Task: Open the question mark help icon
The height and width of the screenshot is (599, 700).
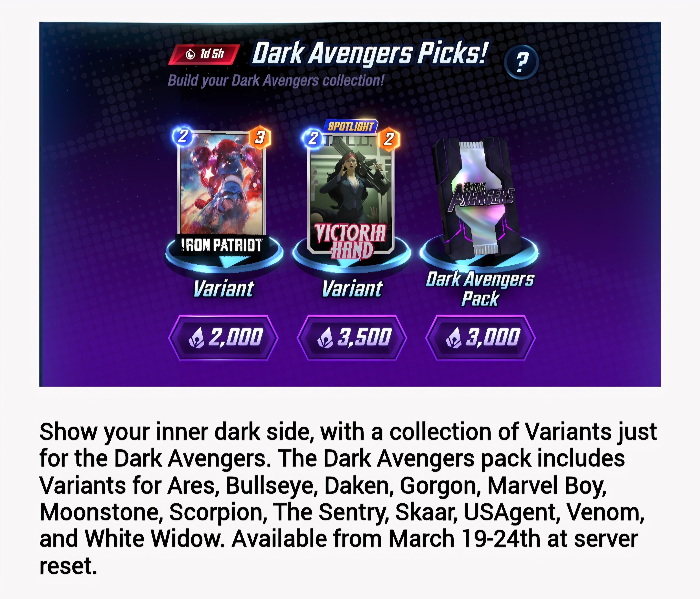Action: coord(521,62)
